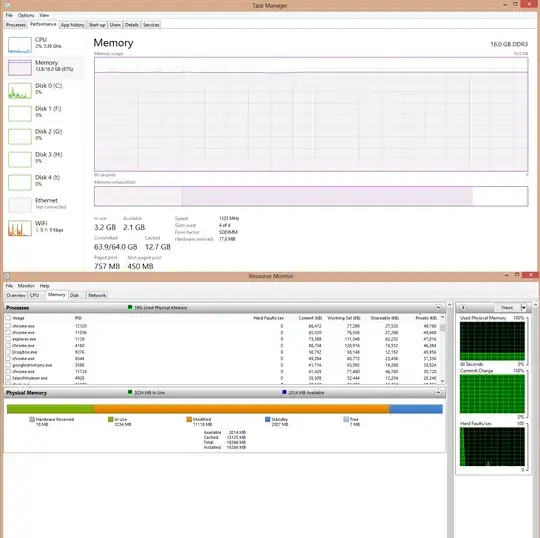The image size is (540, 538).
Task: Check chrome.exe with PID 6344
Action: (8, 359)
